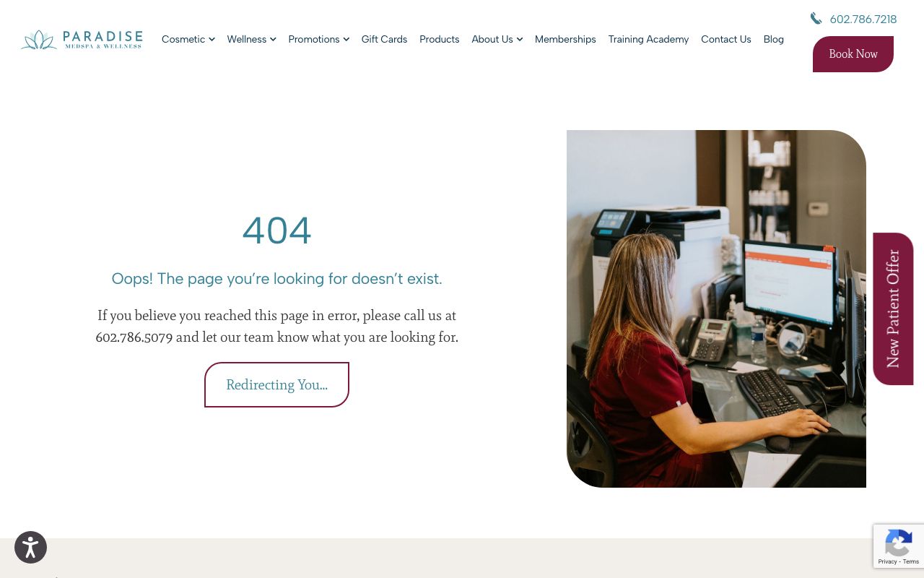Screen dimensions: 924x578
Task: Expand the Wellness dropdown chevron
Action: pyautogui.click(x=273, y=40)
